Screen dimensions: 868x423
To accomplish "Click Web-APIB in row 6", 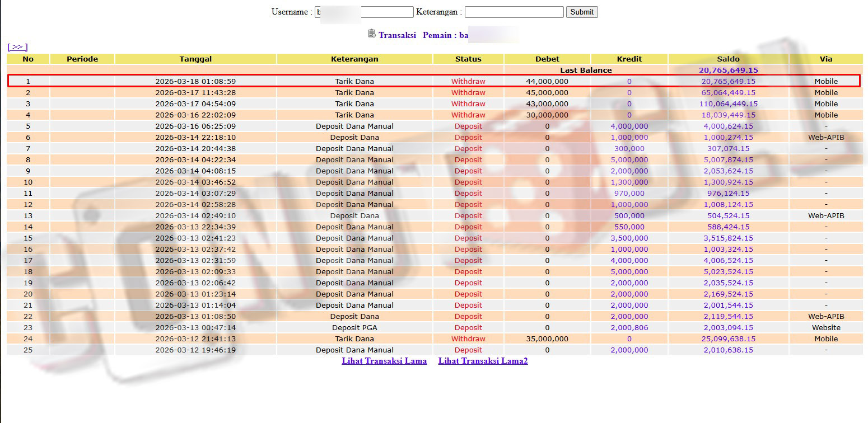I will click(x=826, y=137).
